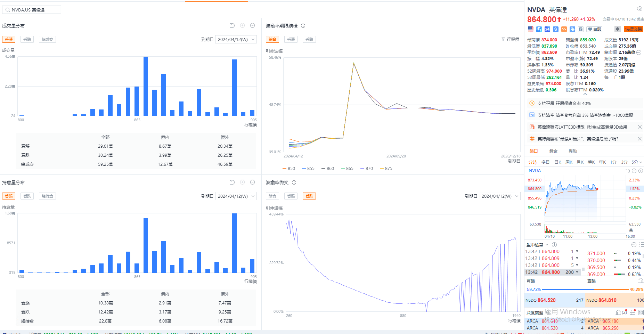
Task: Open the 行權價 filter
Action: (510, 39)
